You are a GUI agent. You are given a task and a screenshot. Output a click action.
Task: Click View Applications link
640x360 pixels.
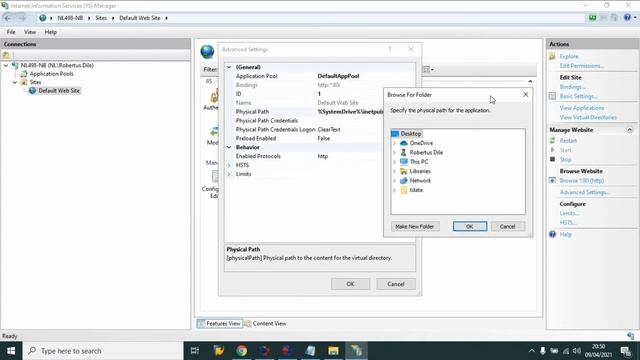tap(582, 108)
